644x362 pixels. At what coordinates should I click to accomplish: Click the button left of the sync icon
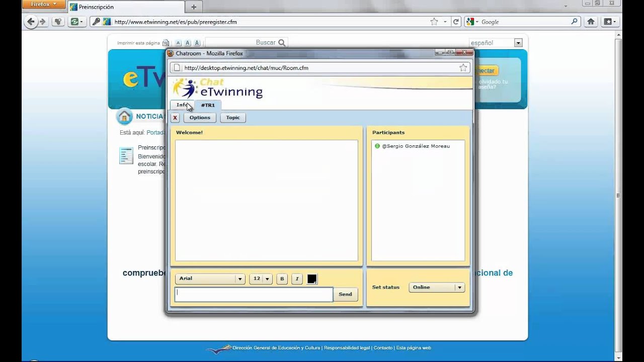pyautogui.click(x=58, y=22)
